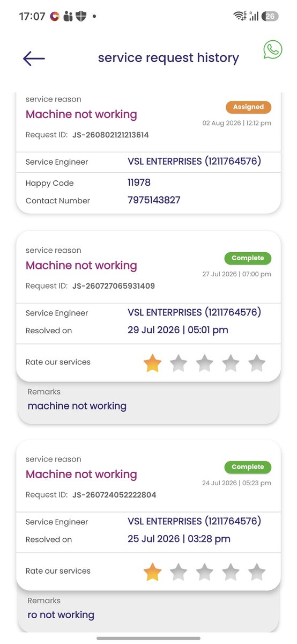
Task: Select Request ID JS-260802121213614
Action: click(x=110, y=135)
